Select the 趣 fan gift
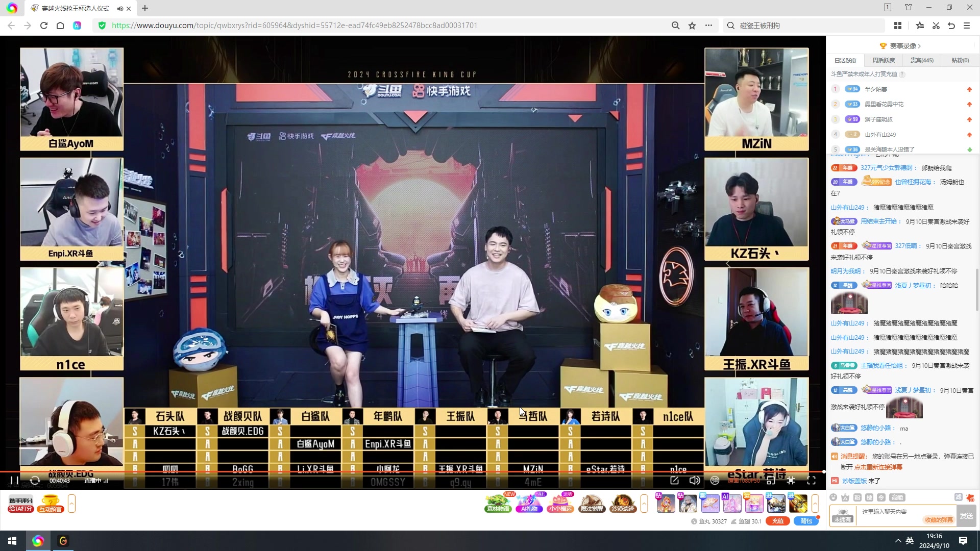 click(709, 504)
